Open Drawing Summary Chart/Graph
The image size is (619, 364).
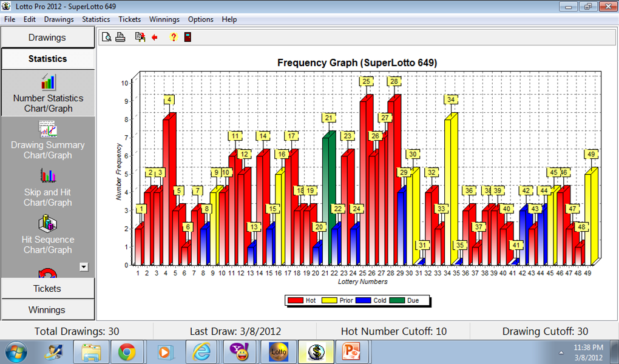[48, 140]
